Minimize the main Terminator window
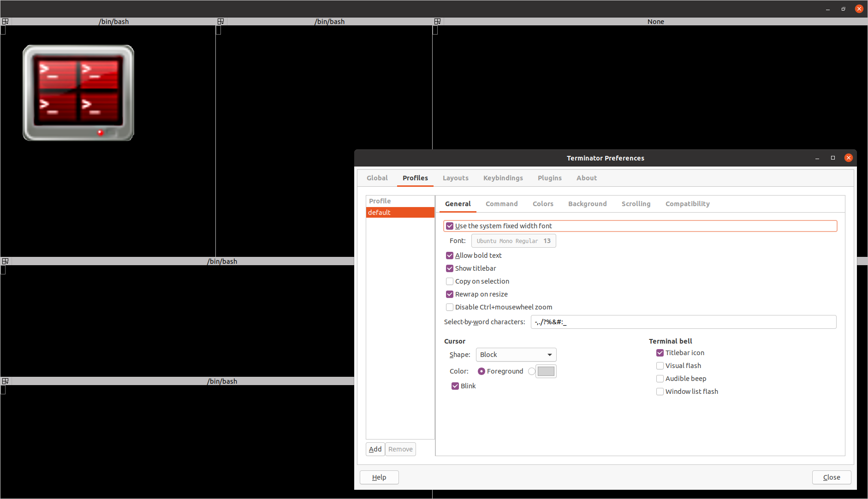Screen dimensions: 868x499 point(828,9)
